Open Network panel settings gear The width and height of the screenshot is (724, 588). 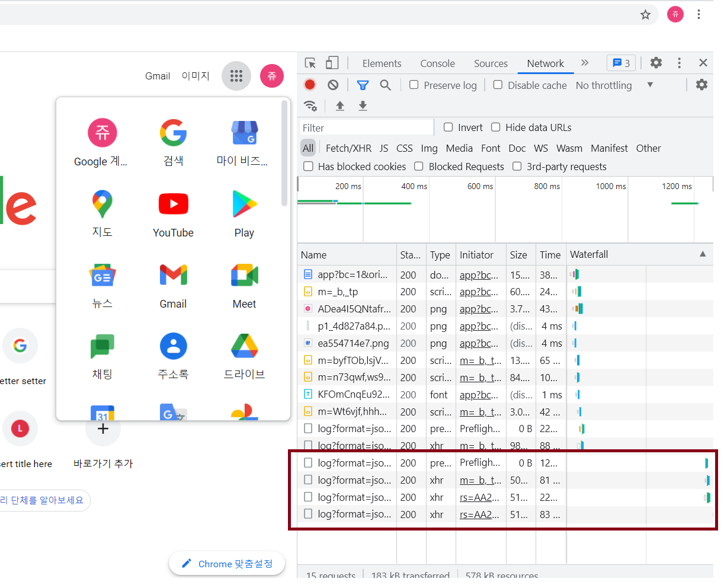701,84
